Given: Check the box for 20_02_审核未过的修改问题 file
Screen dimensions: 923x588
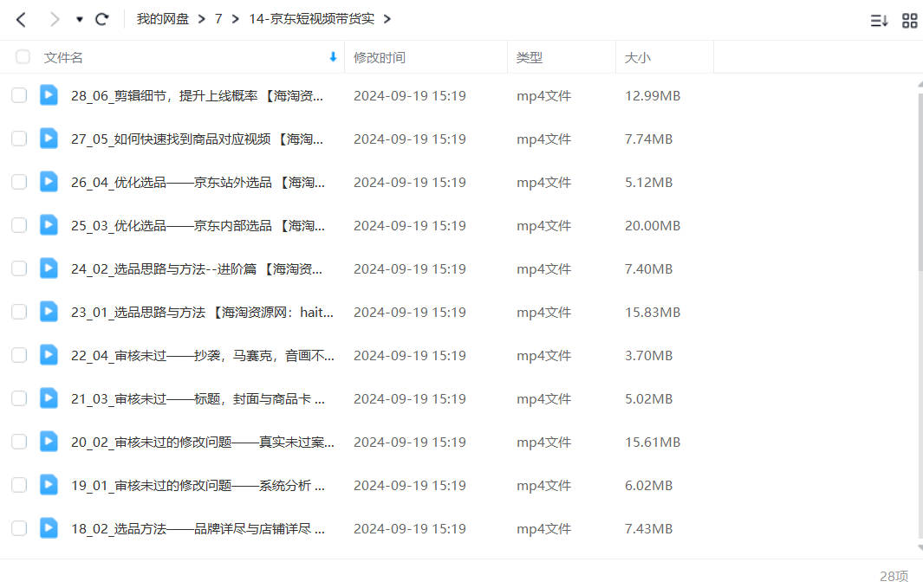Looking at the screenshot, I should coord(19,442).
